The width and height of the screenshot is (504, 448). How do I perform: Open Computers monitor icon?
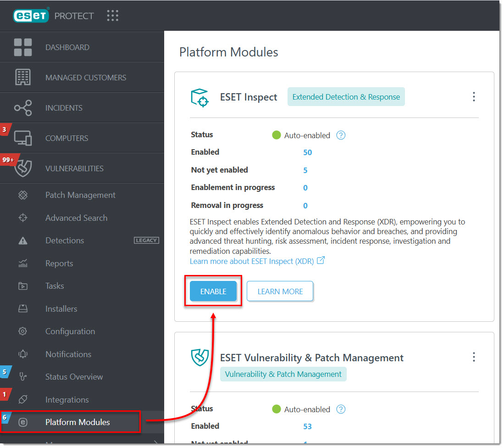(x=23, y=138)
